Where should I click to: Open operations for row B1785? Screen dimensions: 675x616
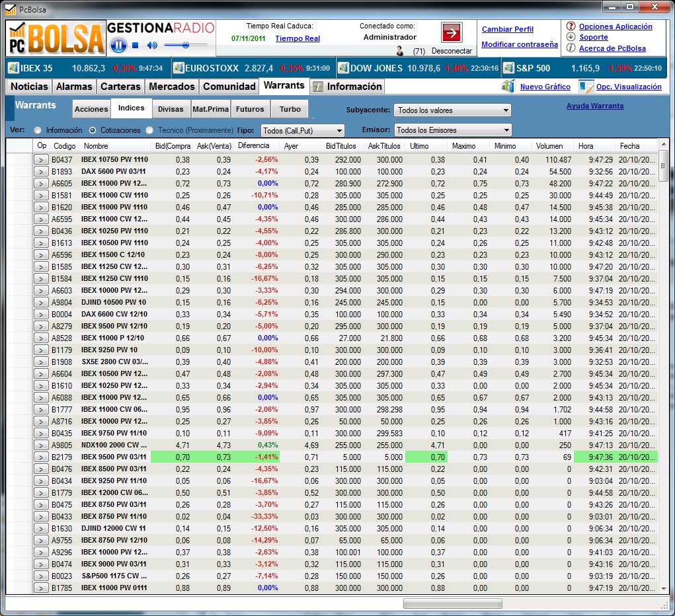click(x=42, y=588)
